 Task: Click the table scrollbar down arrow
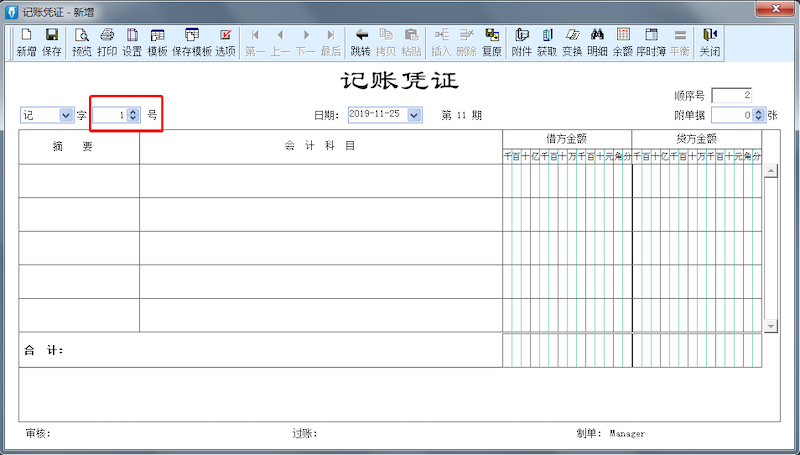(770, 325)
